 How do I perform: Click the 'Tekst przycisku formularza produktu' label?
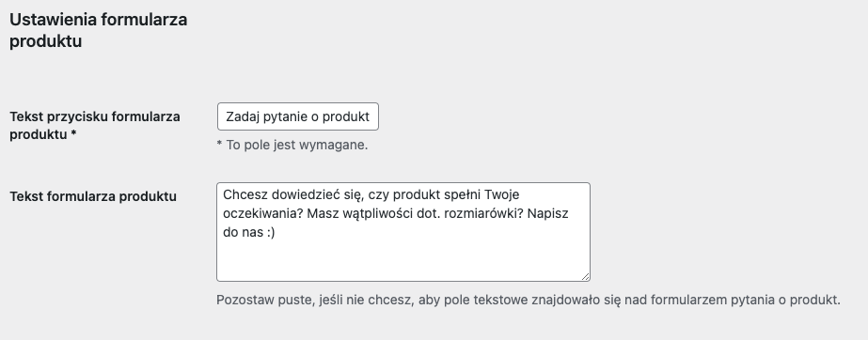click(x=95, y=126)
